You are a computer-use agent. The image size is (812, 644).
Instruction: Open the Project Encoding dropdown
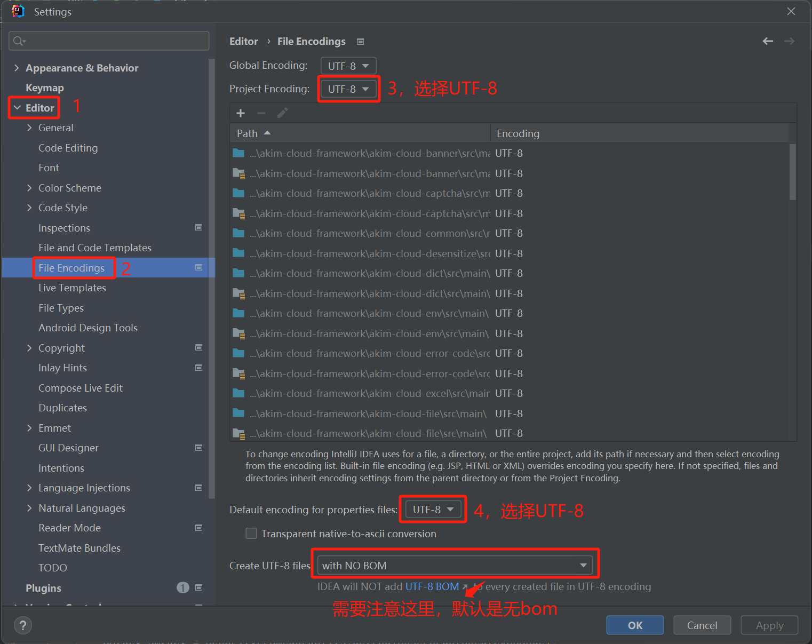[348, 89]
